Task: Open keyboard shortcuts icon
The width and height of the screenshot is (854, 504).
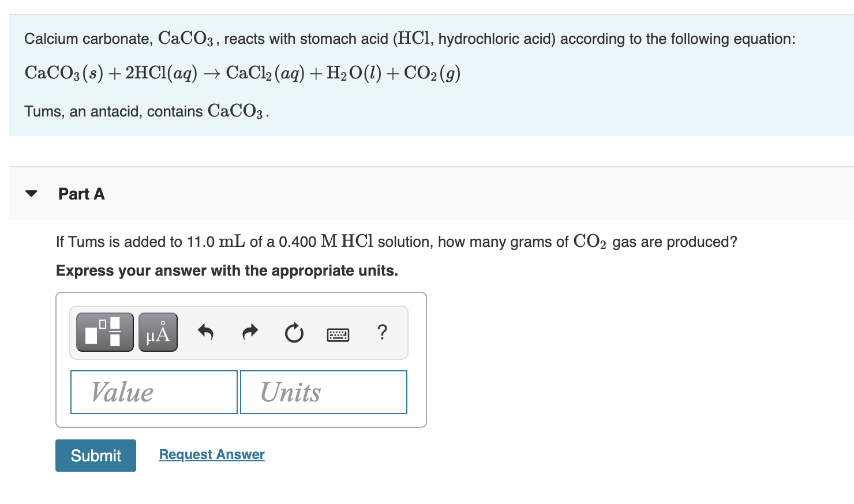Action: click(x=338, y=334)
